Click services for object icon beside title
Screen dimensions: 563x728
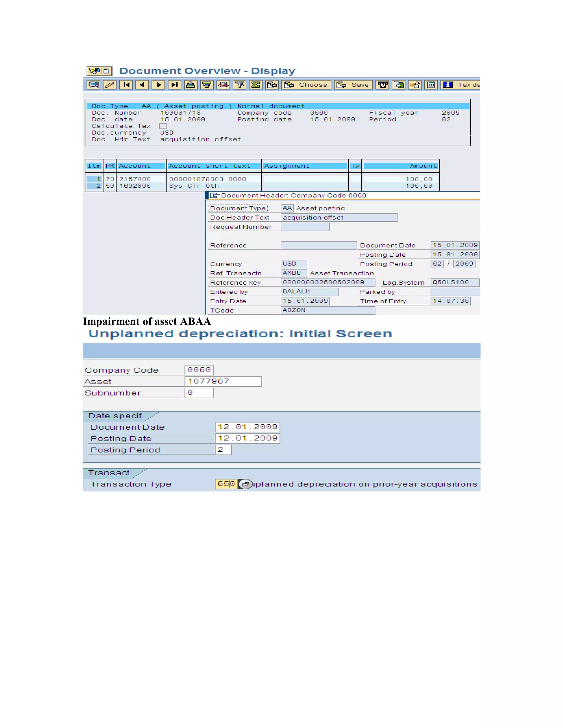pos(94,71)
